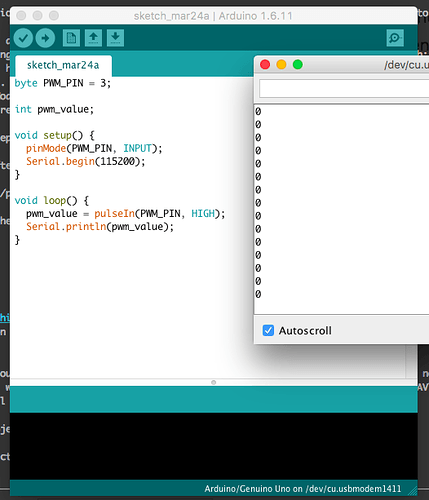Screen dimensions: 429x500
Task: Maximize the serial monitor with the green button
Action: tap(298, 64)
